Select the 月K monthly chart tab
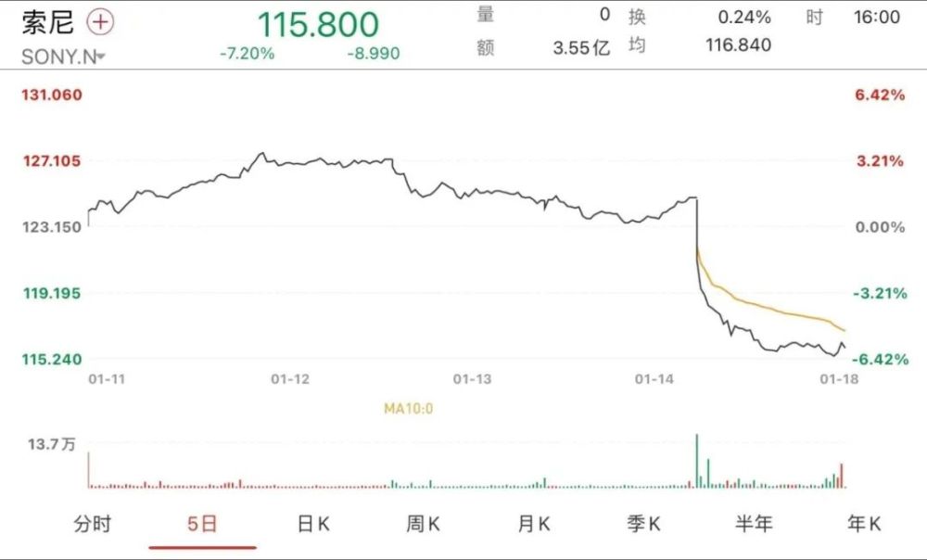Screen dimensions: 927x560 click(534, 524)
